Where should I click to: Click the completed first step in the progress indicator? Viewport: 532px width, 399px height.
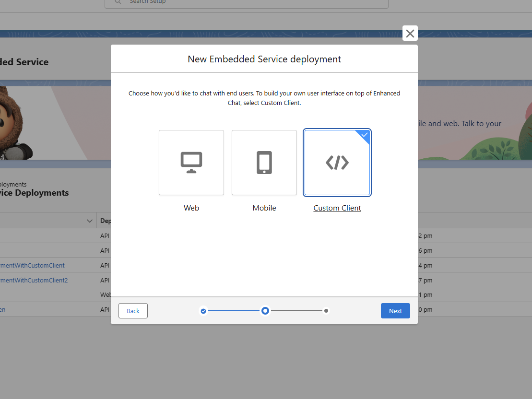(203, 311)
